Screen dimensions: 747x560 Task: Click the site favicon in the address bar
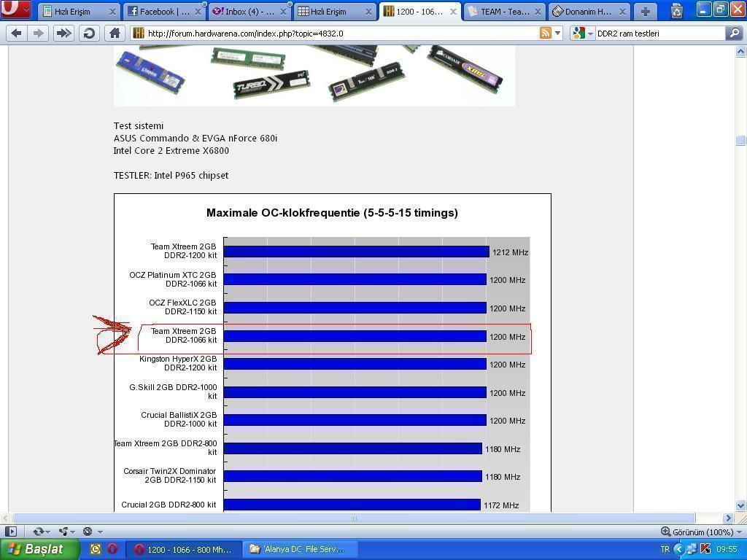[139, 34]
